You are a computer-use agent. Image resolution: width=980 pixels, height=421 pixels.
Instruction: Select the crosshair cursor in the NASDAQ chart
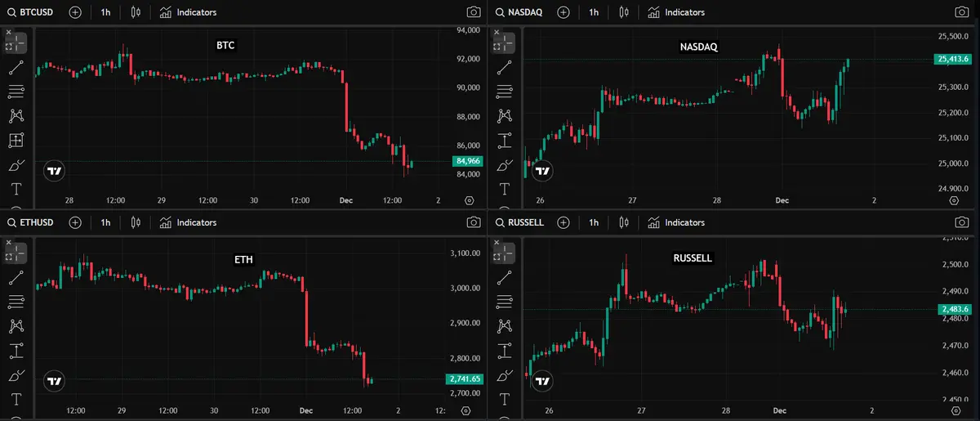505,43
